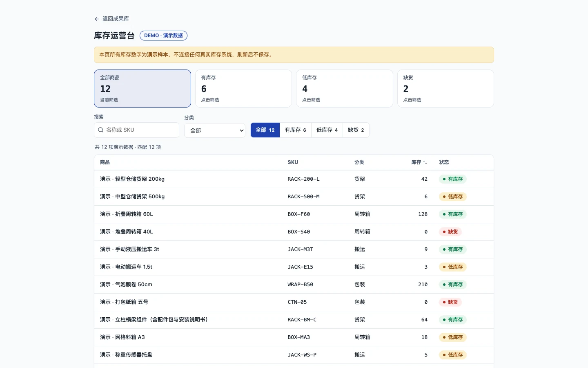The height and width of the screenshot is (368, 588).
Task: Select row 演示 · 堆叠周转箱 40L
Action: [x=294, y=232]
